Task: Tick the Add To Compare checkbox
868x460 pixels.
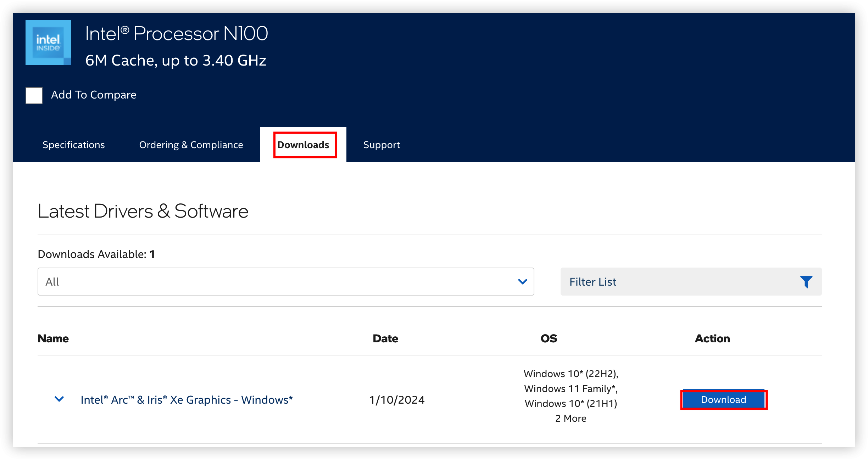Action: pos(34,95)
